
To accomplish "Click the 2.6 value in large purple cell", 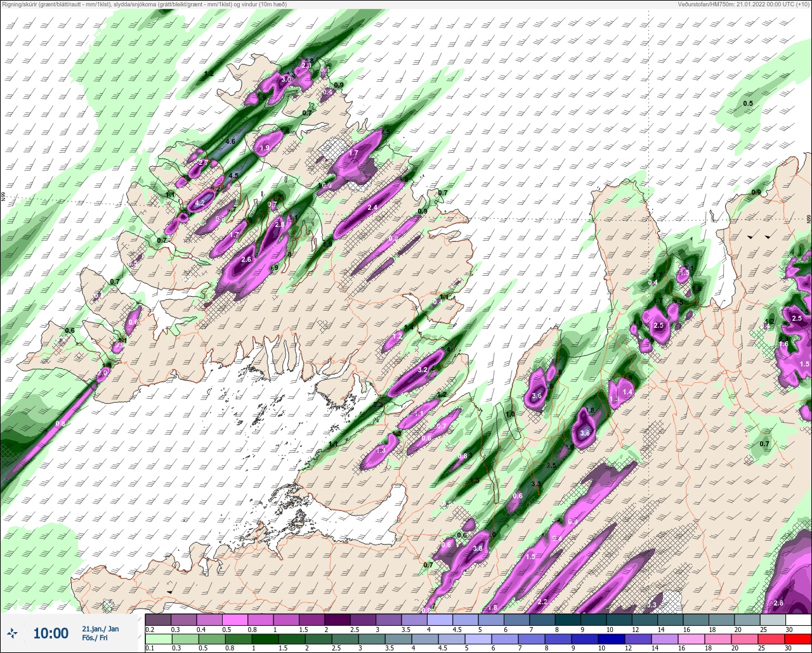I will click(x=247, y=259).
